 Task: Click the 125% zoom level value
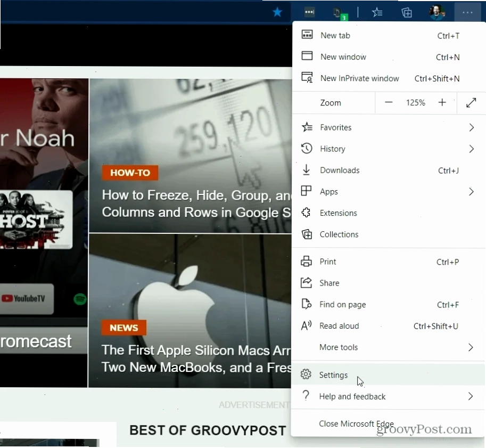(x=416, y=103)
